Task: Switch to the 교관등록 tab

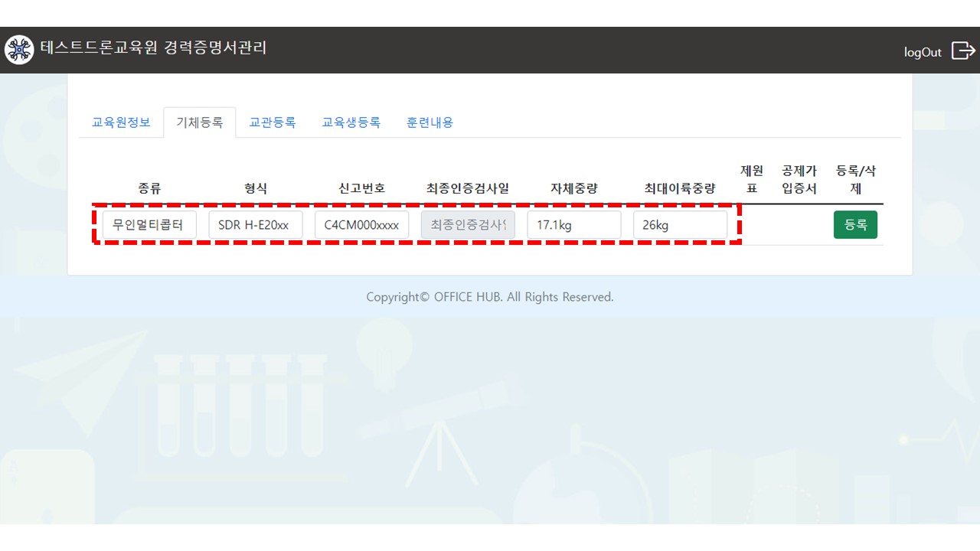Action: tap(273, 122)
